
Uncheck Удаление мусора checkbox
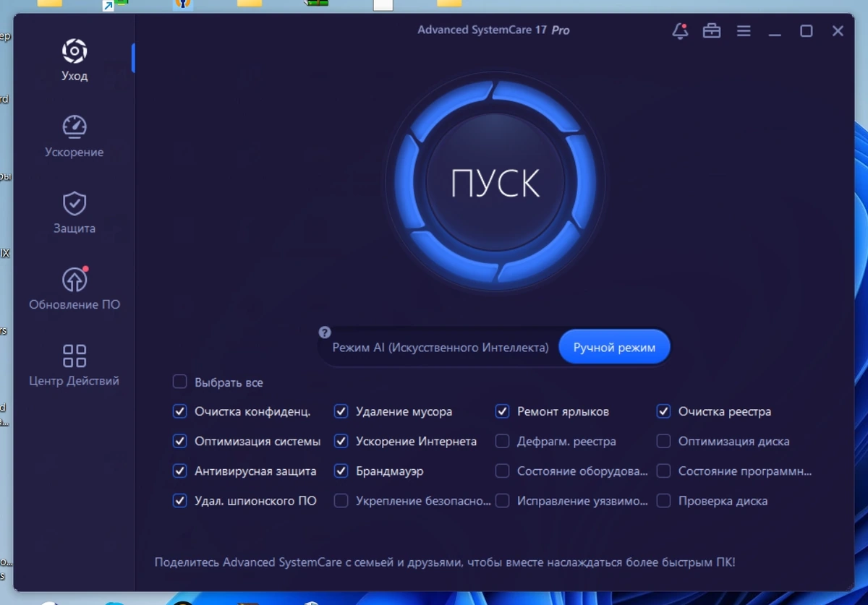coord(341,411)
